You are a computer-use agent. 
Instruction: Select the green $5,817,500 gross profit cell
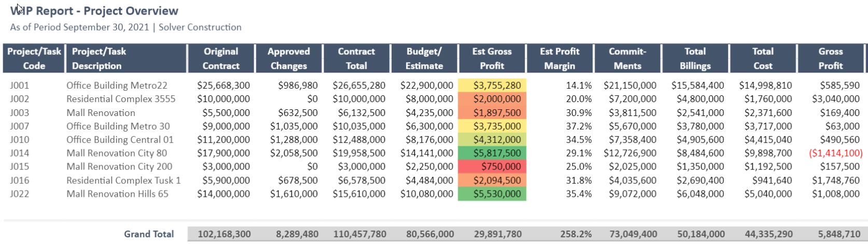(492, 153)
